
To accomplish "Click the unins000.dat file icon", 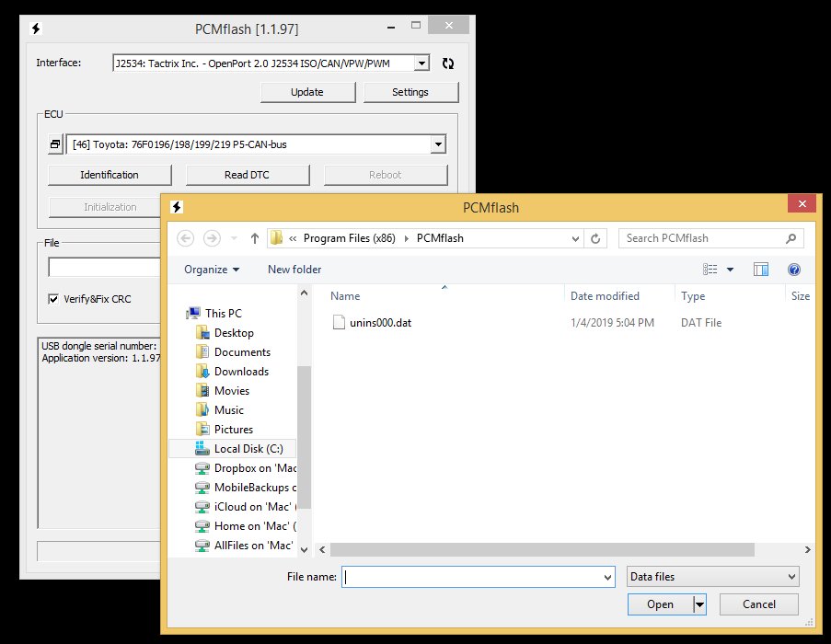I will point(339,323).
